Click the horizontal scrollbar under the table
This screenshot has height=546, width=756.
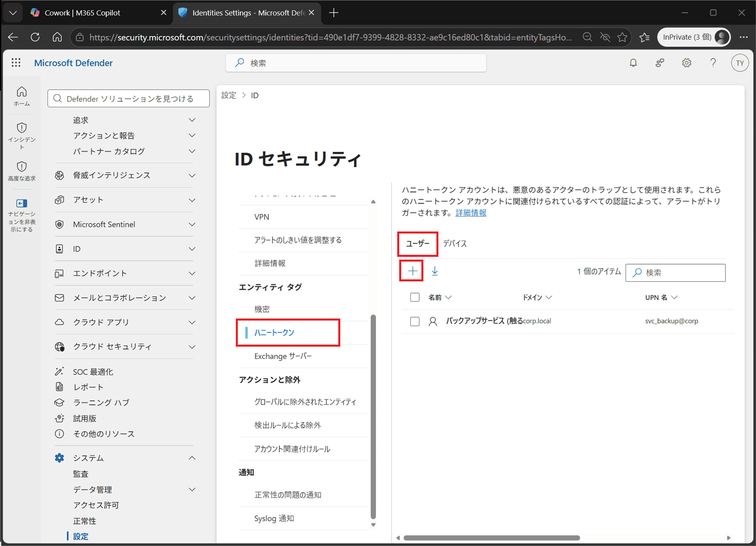[492, 537]
